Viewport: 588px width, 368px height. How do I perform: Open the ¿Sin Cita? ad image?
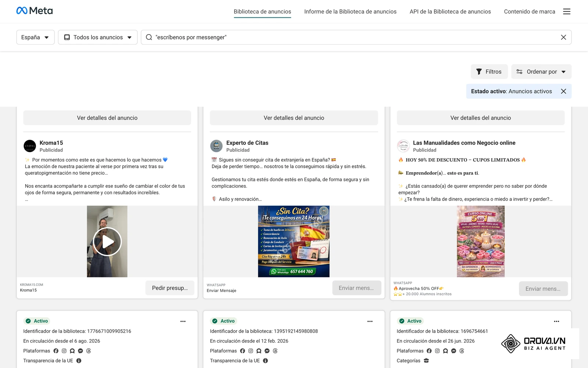294,241
